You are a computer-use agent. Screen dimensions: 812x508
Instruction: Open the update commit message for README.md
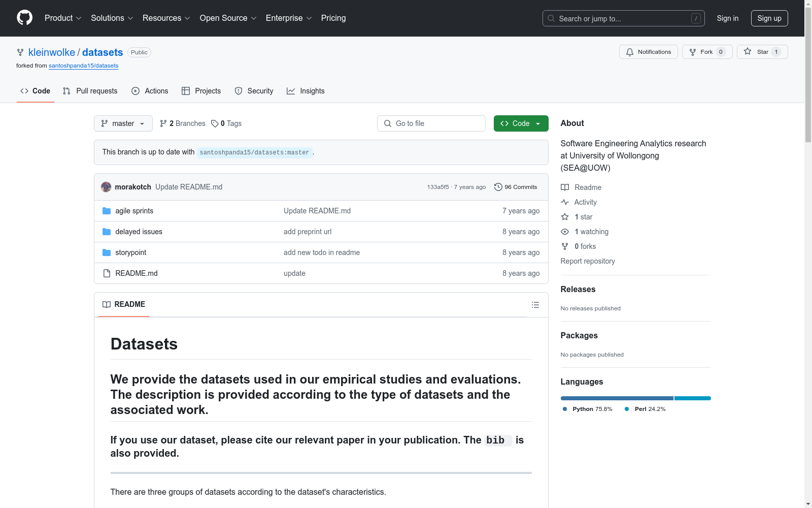pyautogui.click(x=294, y=273)
